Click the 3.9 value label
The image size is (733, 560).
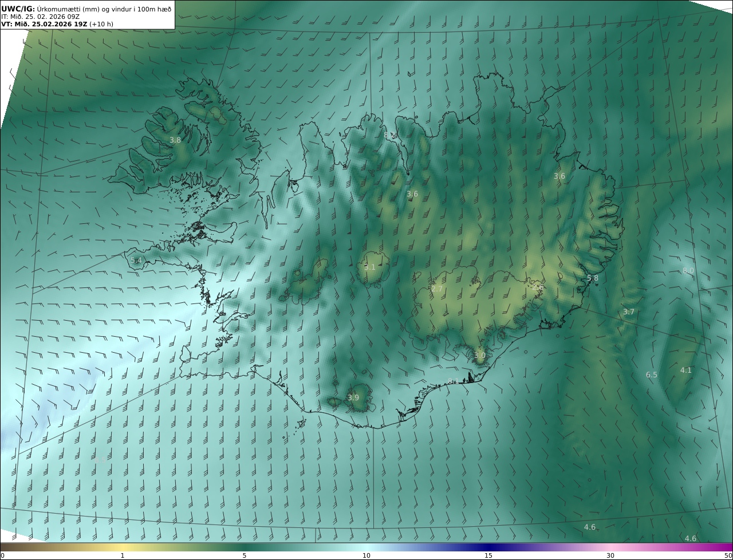pos(353,397)
